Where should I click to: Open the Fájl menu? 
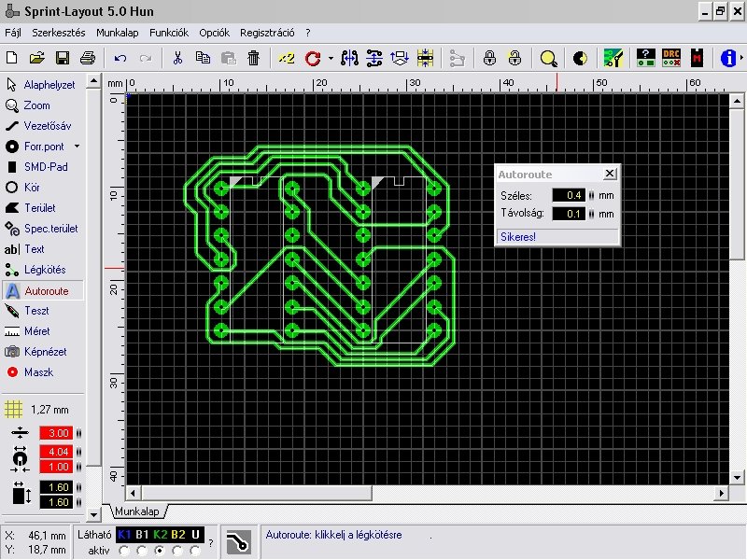pos(13,33)
